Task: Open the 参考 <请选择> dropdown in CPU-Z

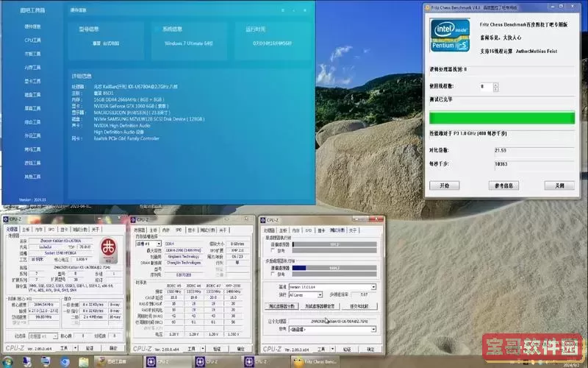Action: click(332, 329)
